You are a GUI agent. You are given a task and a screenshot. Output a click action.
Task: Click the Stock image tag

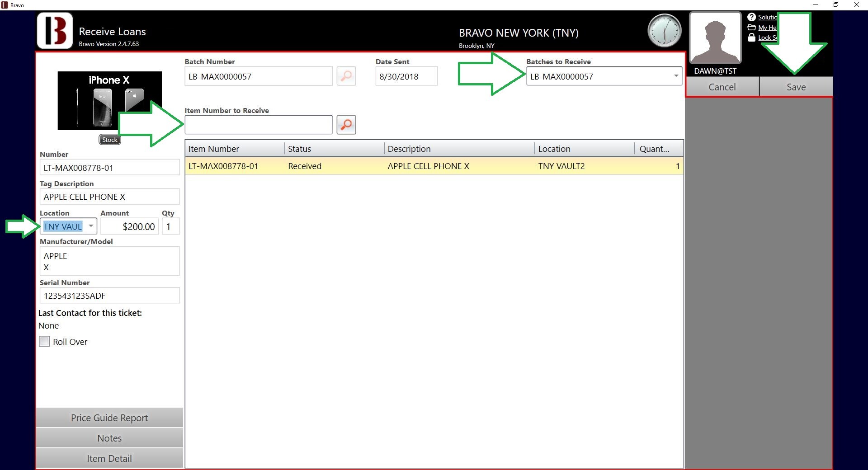coord(110,140)
